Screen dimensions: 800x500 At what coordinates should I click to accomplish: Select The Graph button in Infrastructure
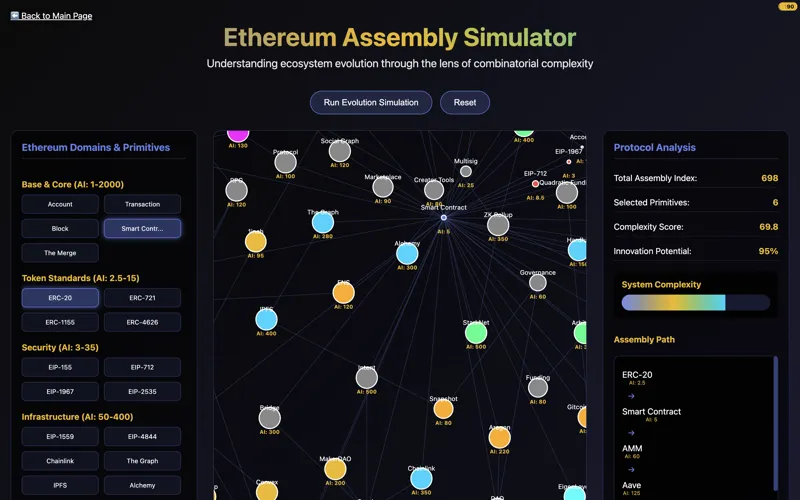point(142,461)
